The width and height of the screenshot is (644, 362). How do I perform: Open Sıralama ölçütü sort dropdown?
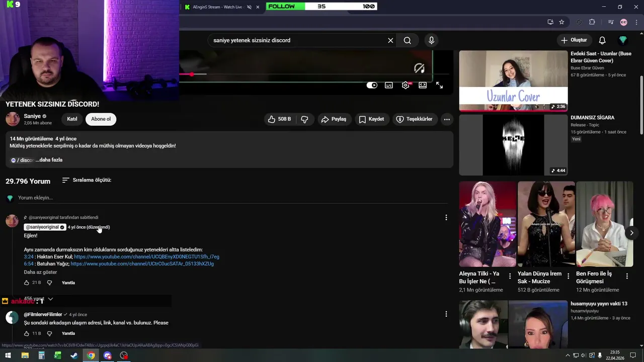[87, 180]
